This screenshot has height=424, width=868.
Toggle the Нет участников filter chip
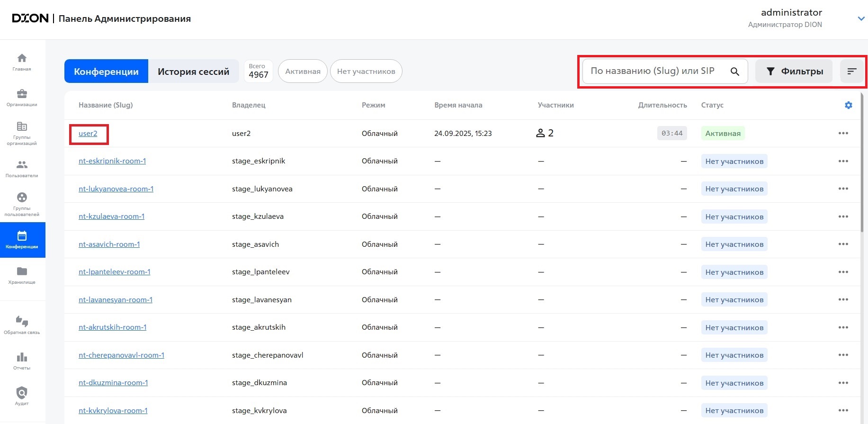tap(366, 72)
